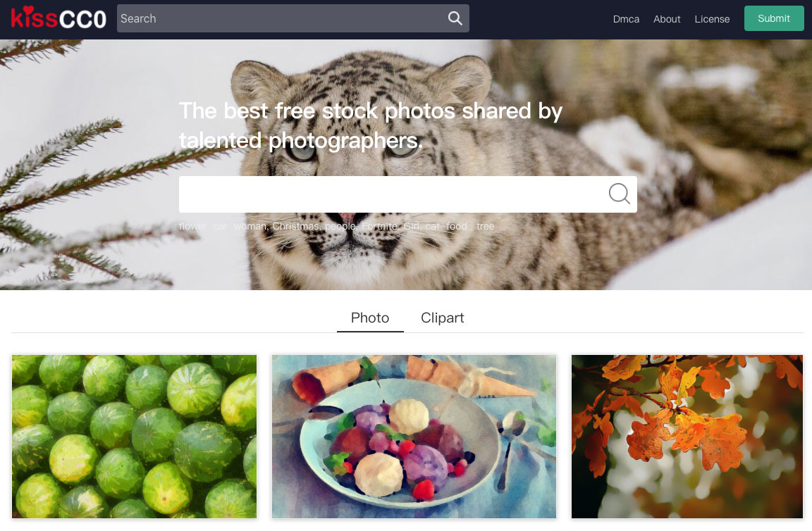Select the 'tree' search tag
The image size is (812, 531).
click(485, 226)
